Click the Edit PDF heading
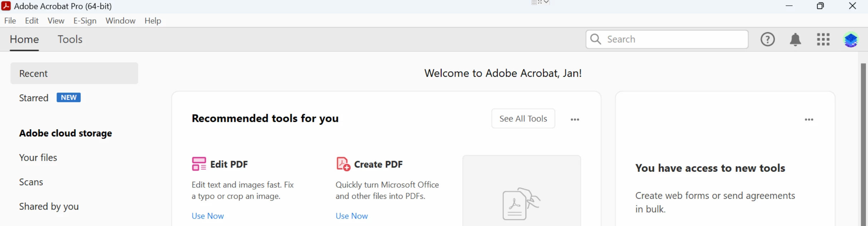Image resolution: width=868 pixels, height=226 pixels. (229, 164)
